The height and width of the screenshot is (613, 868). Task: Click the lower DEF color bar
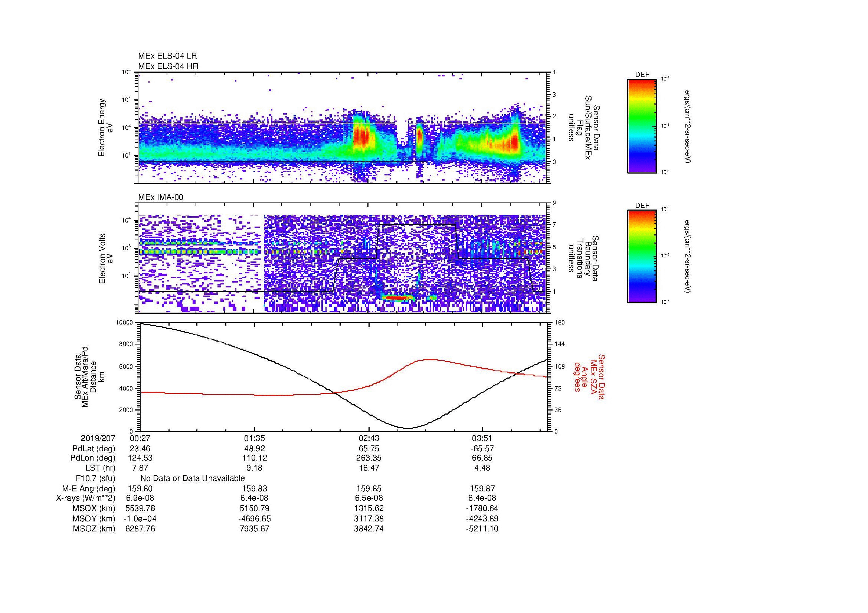click(642, 257)
